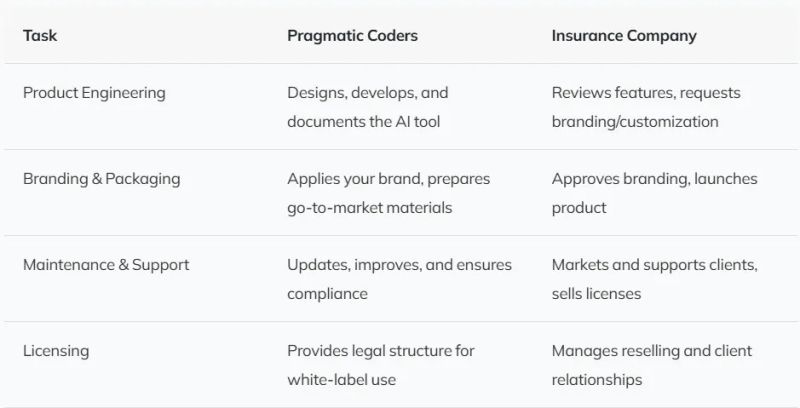
Task: Select the "Licensing" row label
Action: 56,351
